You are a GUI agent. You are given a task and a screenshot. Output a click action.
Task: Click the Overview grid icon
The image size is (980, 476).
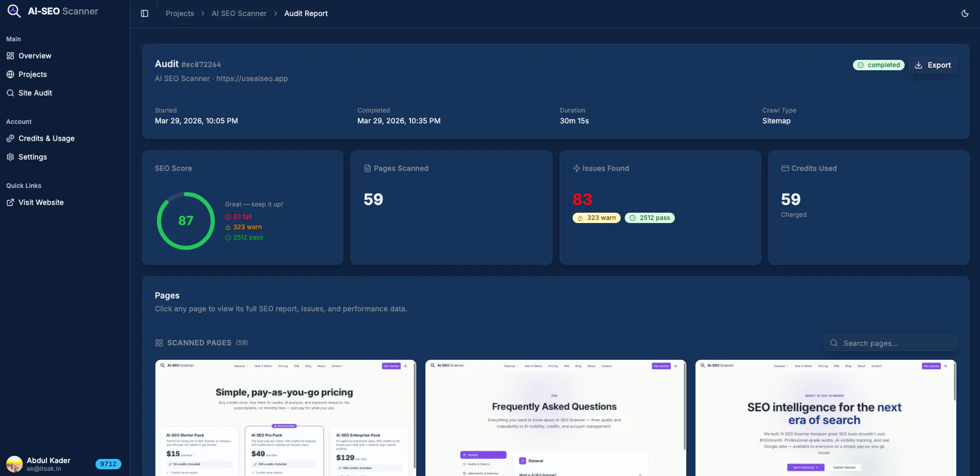click(x=10, y=56)
